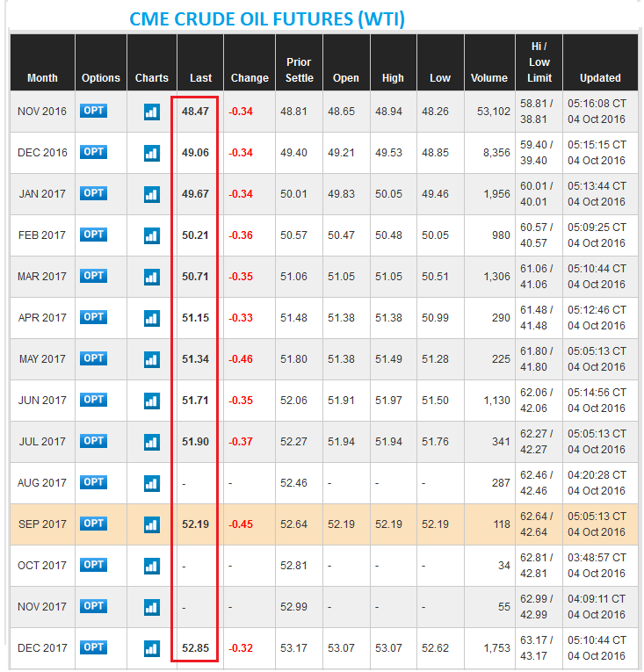Image resolution: width=644 pixels, height=672 pixels.
Task: Click last price 48.47
Action: [x=195, y=112]
